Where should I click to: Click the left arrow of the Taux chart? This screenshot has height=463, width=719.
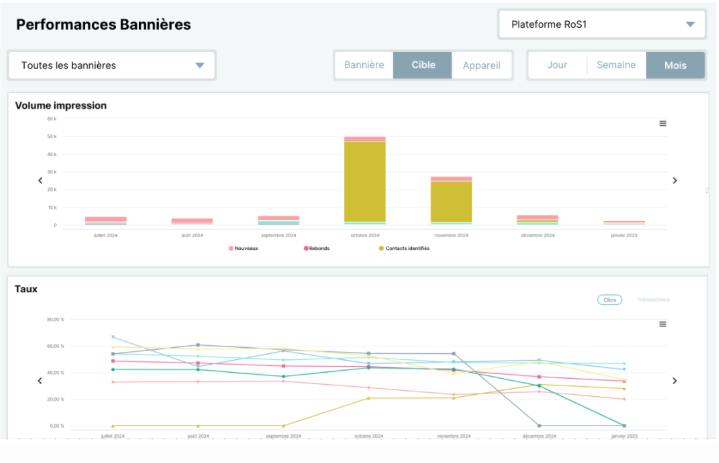coord(40,381)
